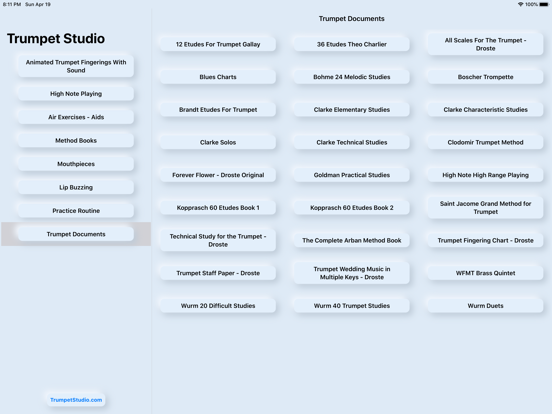The height and width of the screenshot is (414, 552).
Task: Open Bohme 24 Melodic Studies
Action: click(x=352, y=77)
